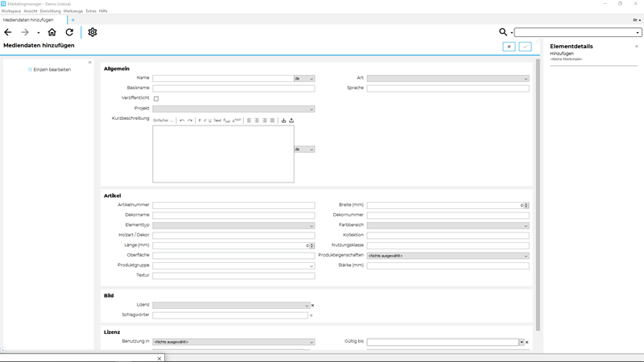This screenshot has height=362, width=644.
Task: Redo in Kurzbeschreibung editor
Action: point(190,120)
